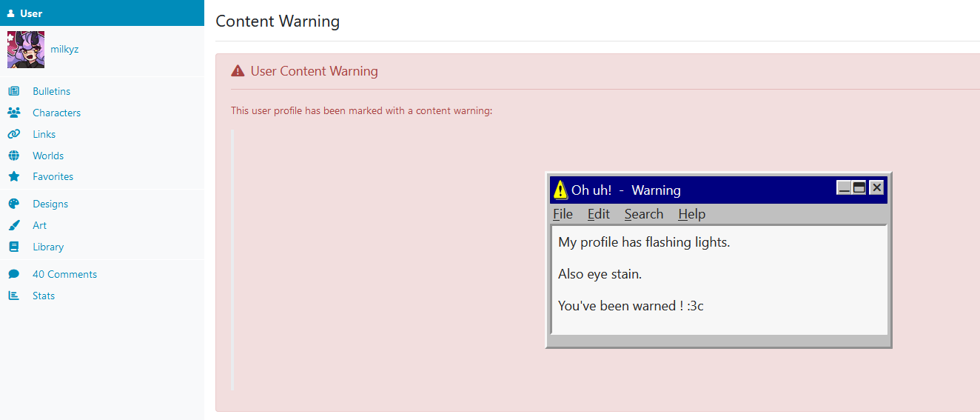The width and height of the screenshot is (980, 420).
Task: Open the Edit menu in warning window
Action: point(598,214)
